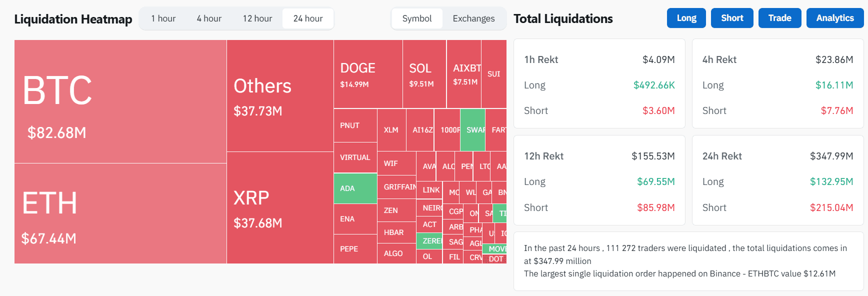
Task: Click the SOL $9.51M tile
Action: point(424,74)
